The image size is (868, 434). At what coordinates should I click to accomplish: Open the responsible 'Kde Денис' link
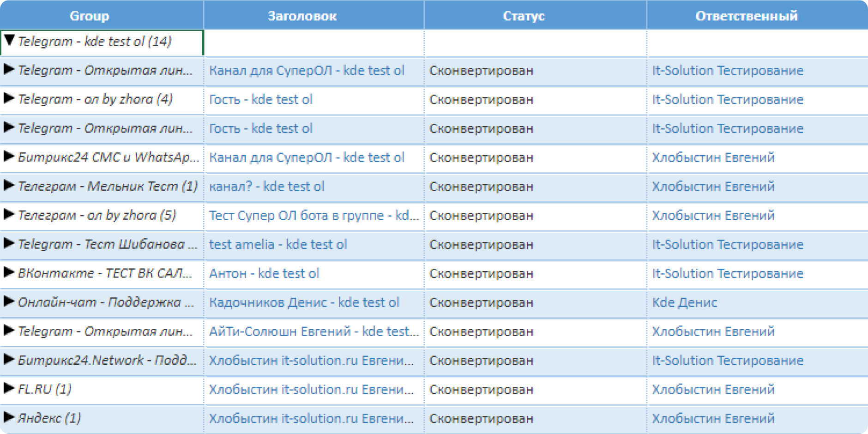pyautogui.click(x=685, y=302)
